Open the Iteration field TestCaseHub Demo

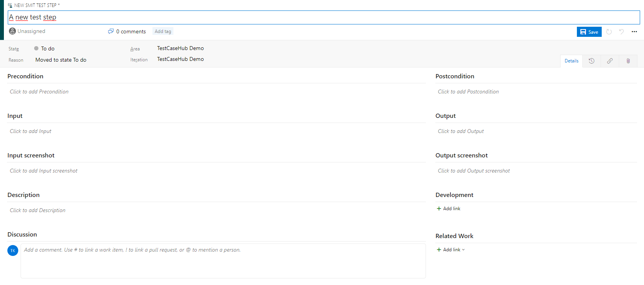coord(180,59)
